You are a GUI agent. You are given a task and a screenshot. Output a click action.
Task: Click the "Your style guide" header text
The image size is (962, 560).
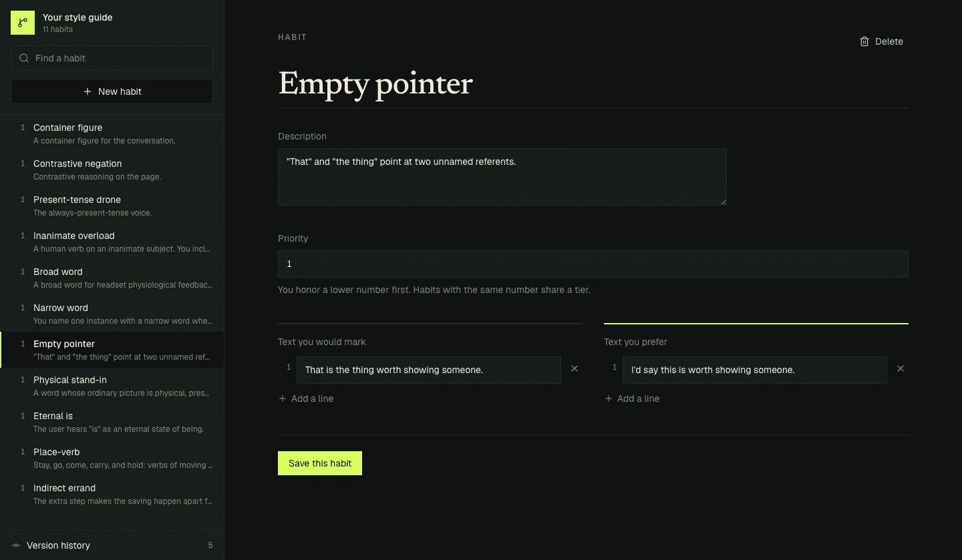click(77, 17)
